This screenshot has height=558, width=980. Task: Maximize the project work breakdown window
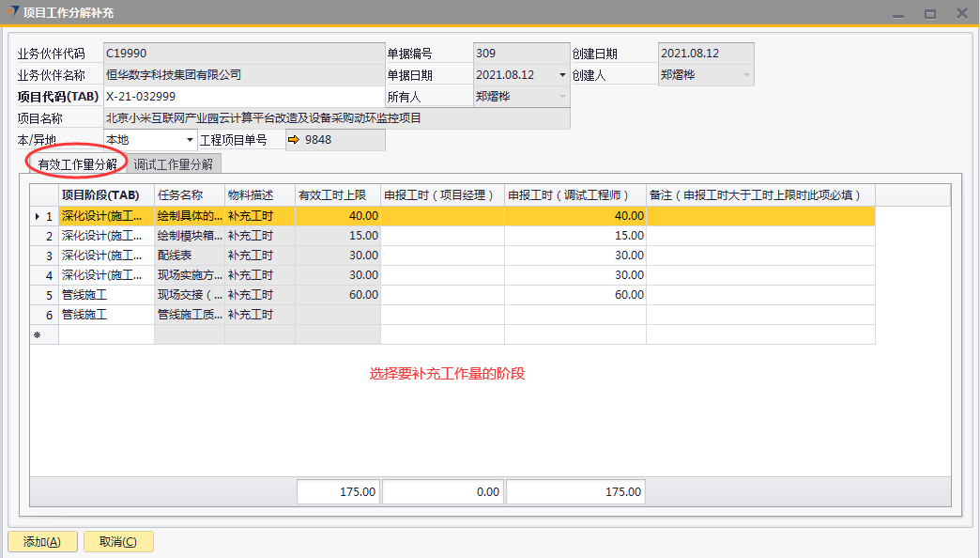[x=929, y=14]
